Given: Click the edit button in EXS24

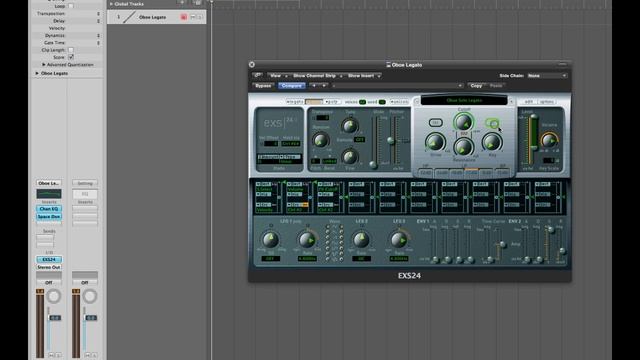Looking at the screenshot, I should pos(529,102).
